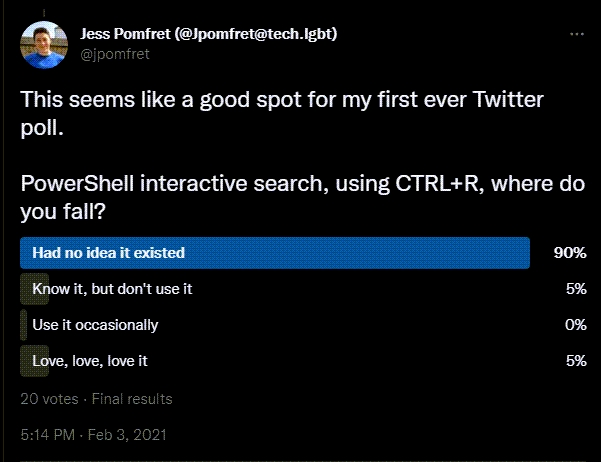
Task: Click the 5% beside 'Love, love, love it'
Action: point(576,361)
